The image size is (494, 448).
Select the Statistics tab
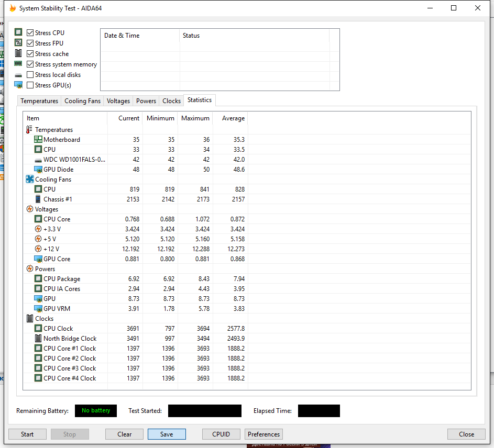[200, 100]
